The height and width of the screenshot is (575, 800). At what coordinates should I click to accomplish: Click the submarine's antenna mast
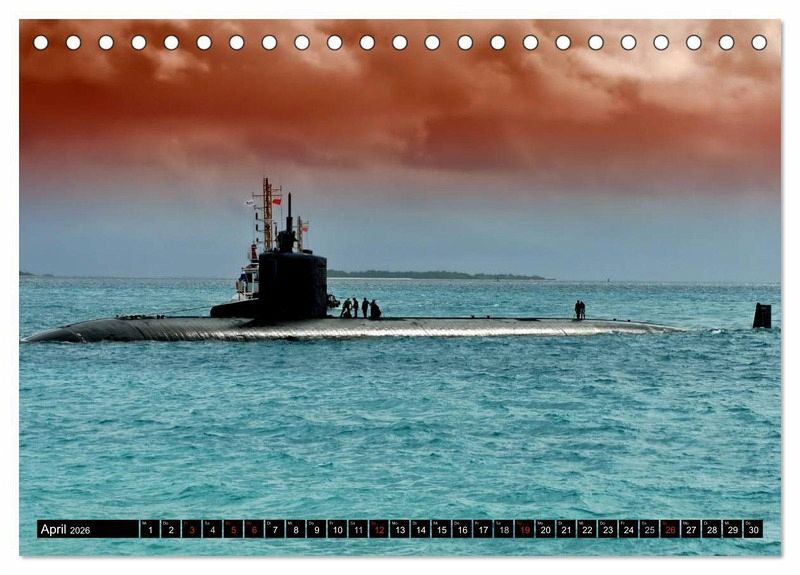266,212
